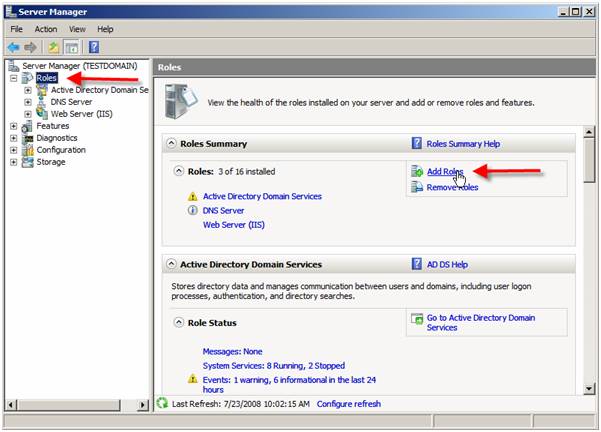Image resolution: width=601 pixels, height=432 pixels.
Task: Collapse the Roles Summary section
Action: (x=171, y=143)
